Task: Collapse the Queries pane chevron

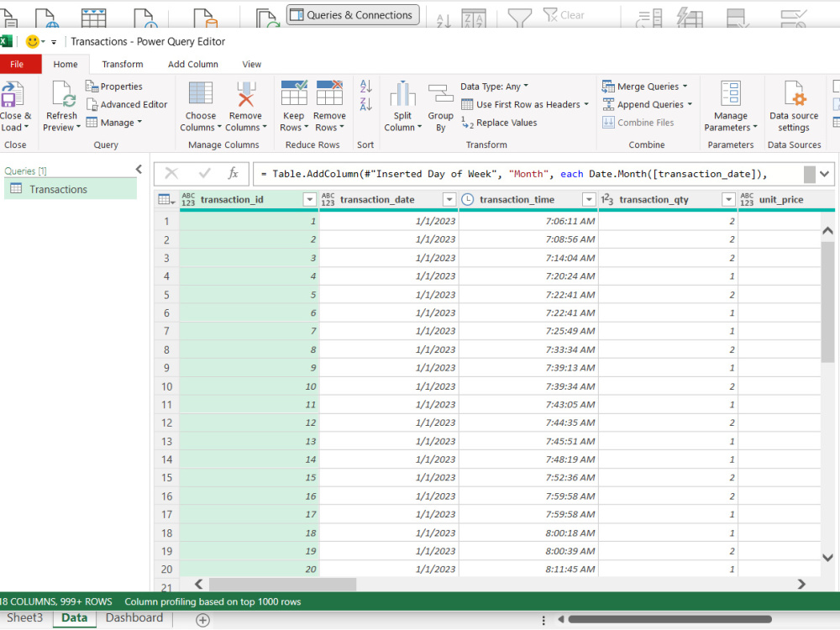Action: pos(139,170)
